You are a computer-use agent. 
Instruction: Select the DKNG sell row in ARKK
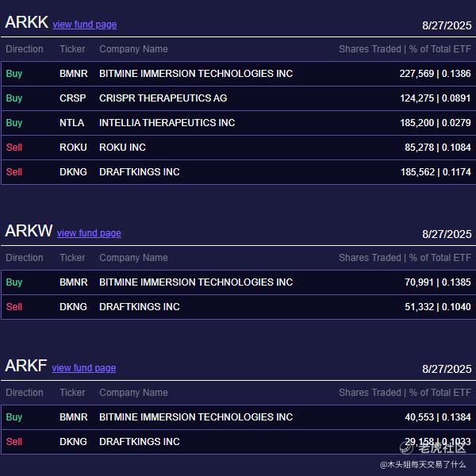coord(238,172)
